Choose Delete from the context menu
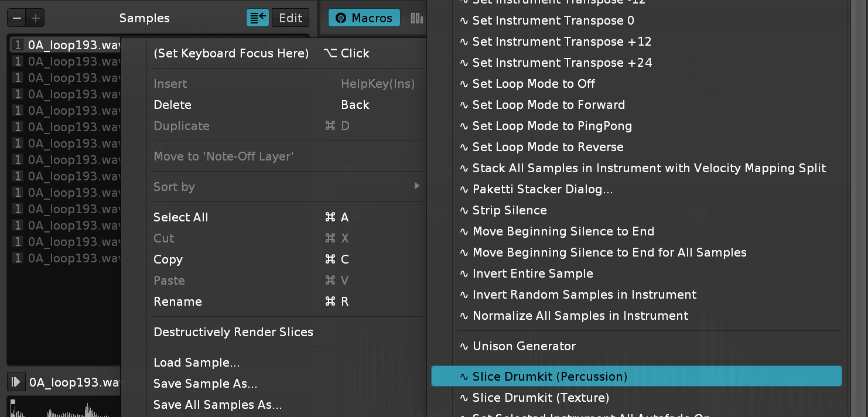 [172, 105]
